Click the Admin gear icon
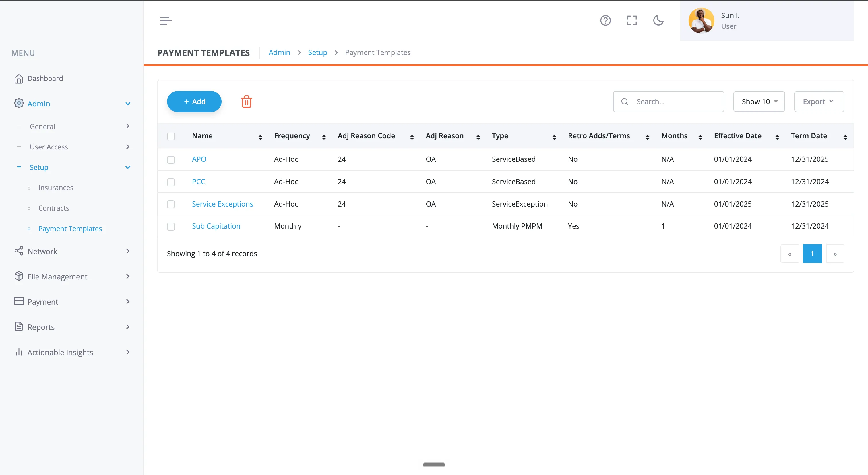 pos(19,103)
